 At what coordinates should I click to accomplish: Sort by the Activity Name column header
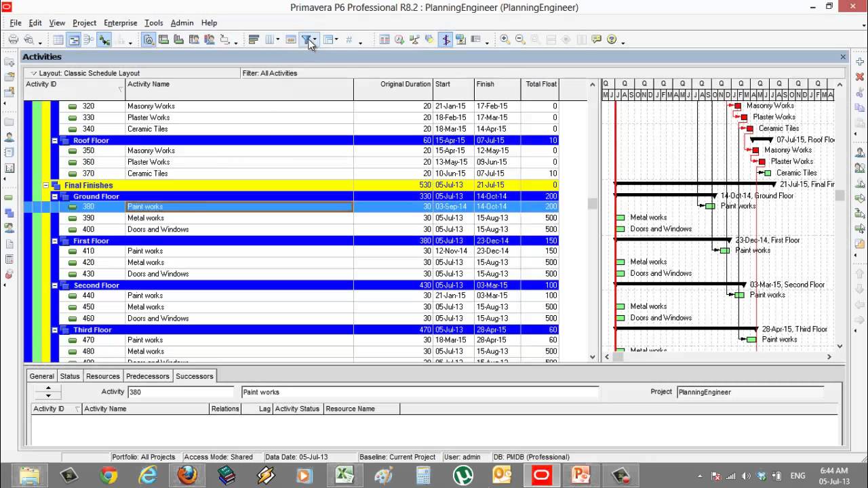click(x=239, y=89)
